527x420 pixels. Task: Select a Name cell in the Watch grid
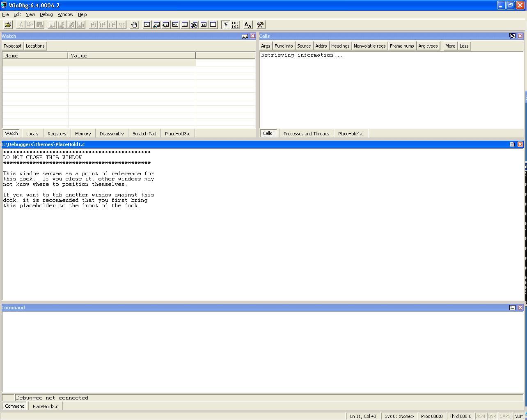click(x=35, y=62)
